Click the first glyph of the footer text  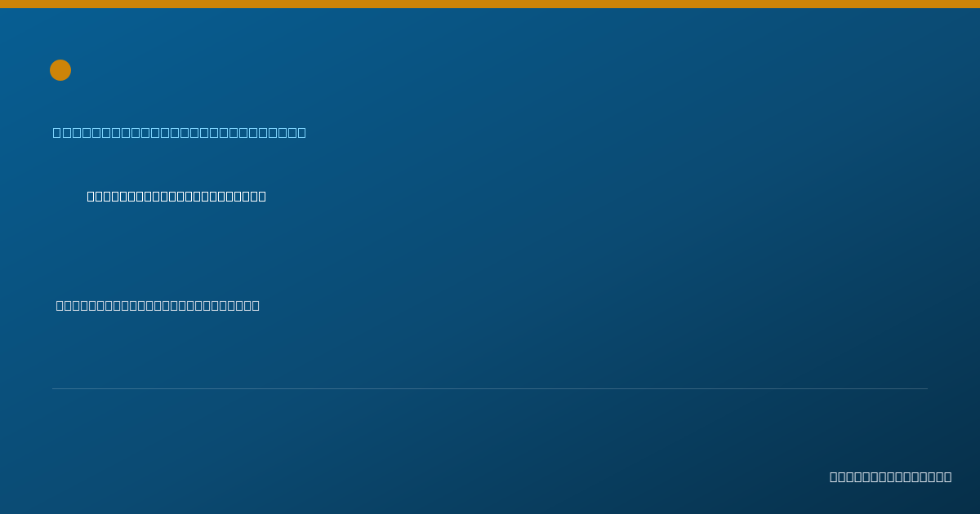click(834, 476)
